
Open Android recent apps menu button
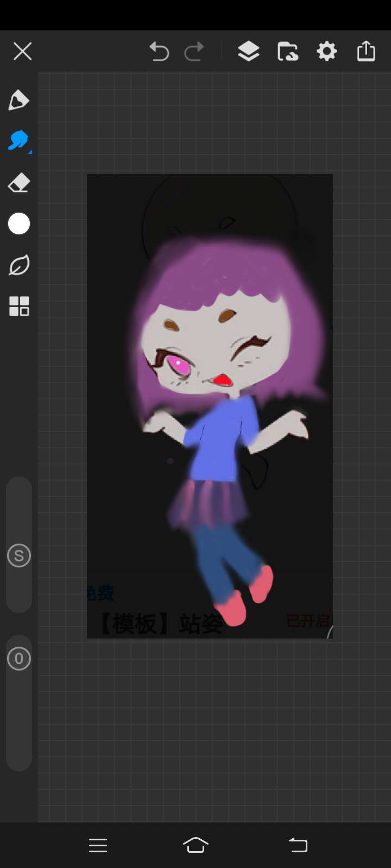[98, 845]
